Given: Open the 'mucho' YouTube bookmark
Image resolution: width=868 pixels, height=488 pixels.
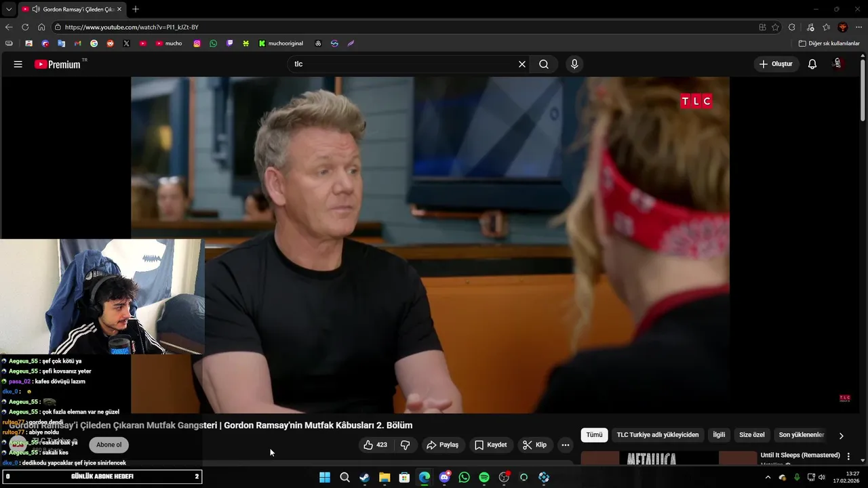Looking at the screenshot, I should (169, 43).
